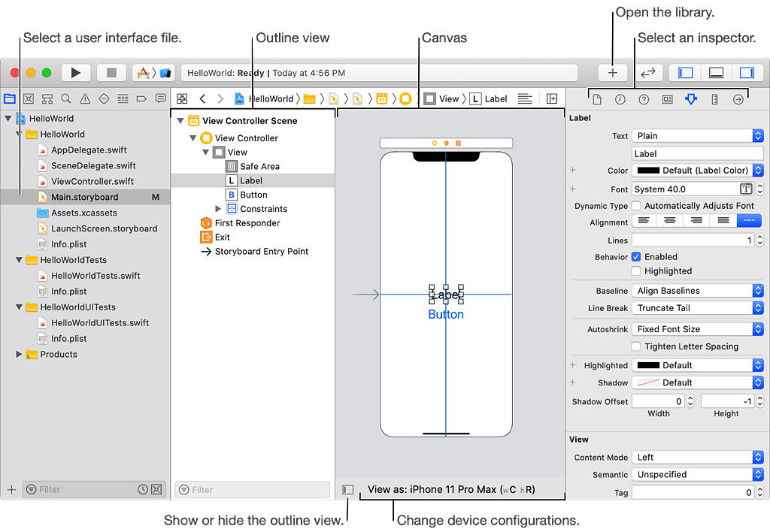Open the library with plus button

point(613,73)
